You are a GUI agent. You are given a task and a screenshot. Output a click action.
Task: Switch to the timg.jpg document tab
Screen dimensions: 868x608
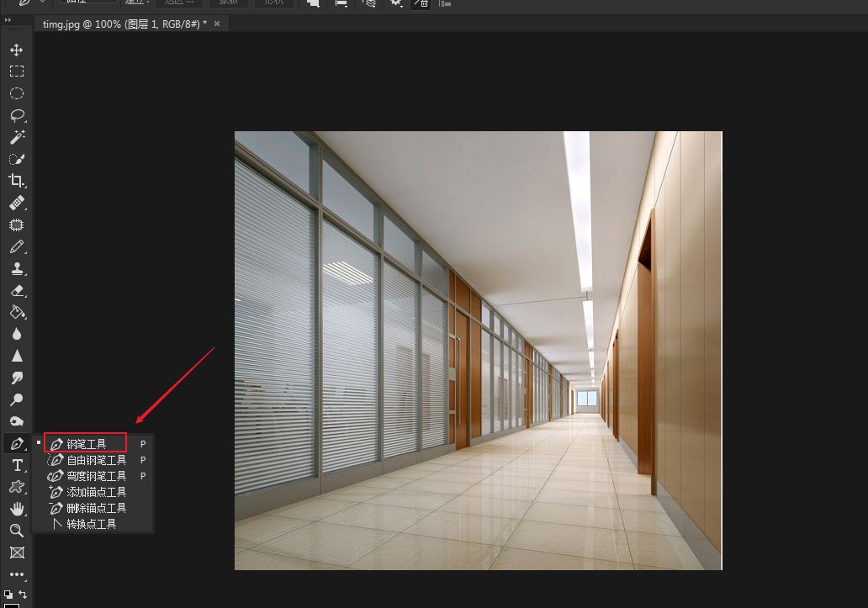[x=124, y=24]
